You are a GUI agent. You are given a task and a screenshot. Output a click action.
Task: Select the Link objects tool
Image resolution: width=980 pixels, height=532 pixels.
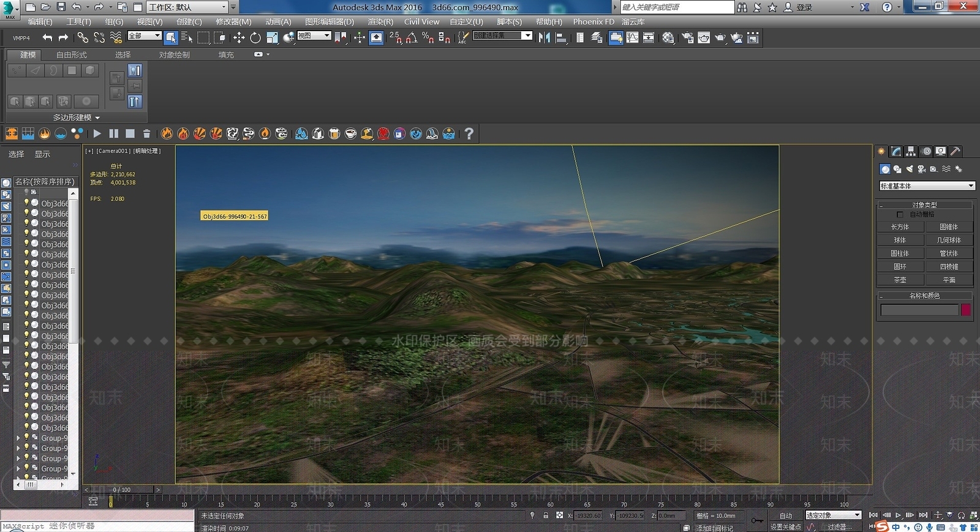click(83, 38)
